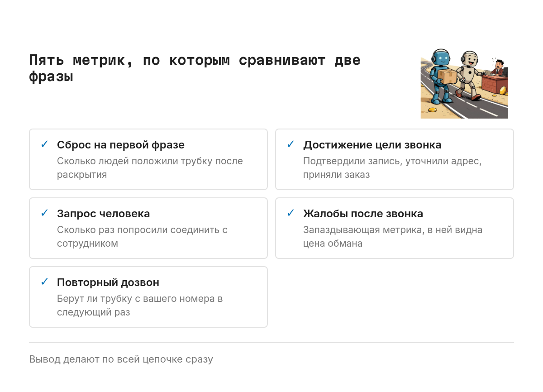Select the heading "Достижение цели звонка"
Image resolution: width=543 pixels, height=392 pixels.
pos(372,145)
